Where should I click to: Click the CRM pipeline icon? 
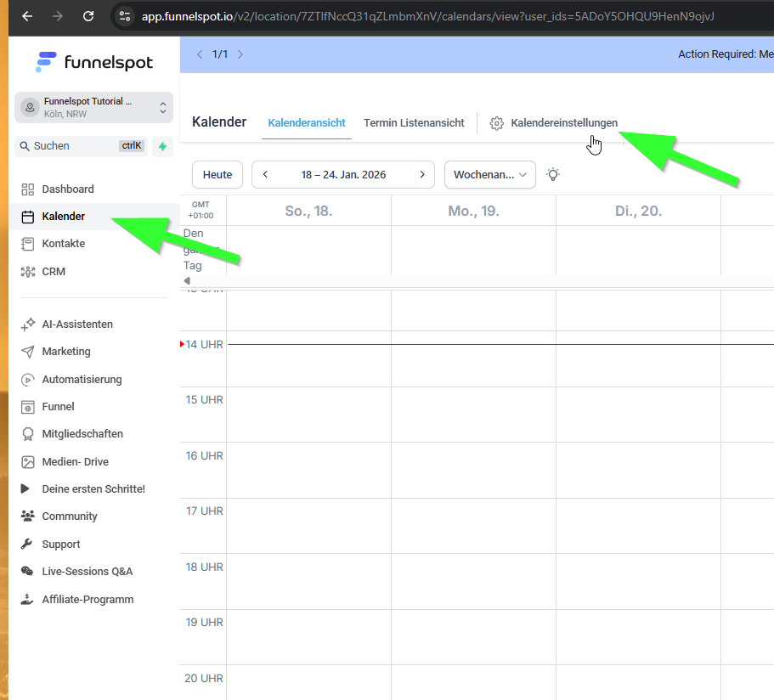pyautogui.click(x=28, y=272)
